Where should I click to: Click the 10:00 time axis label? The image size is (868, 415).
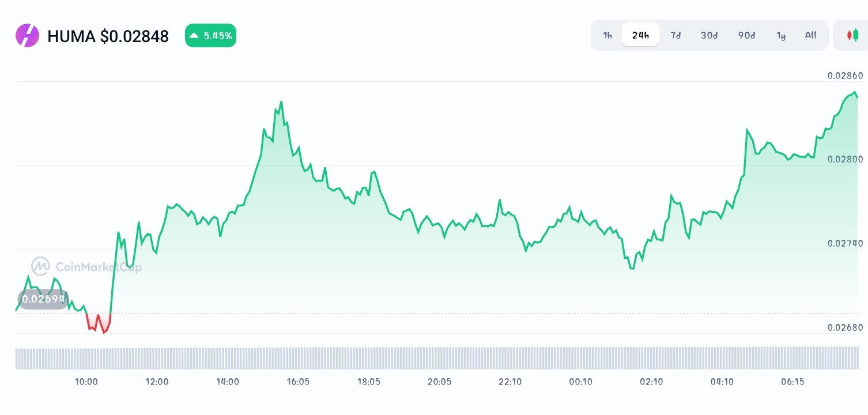tap(86, 382)
